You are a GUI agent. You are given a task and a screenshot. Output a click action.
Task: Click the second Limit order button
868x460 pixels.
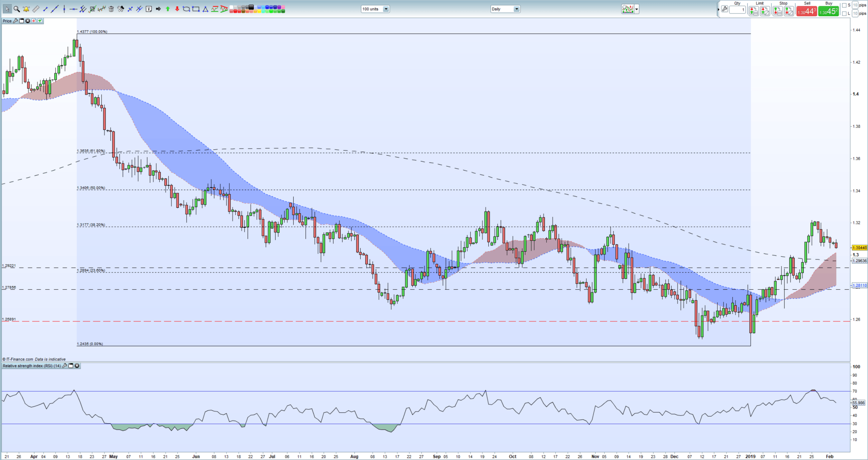click(765, 11)
